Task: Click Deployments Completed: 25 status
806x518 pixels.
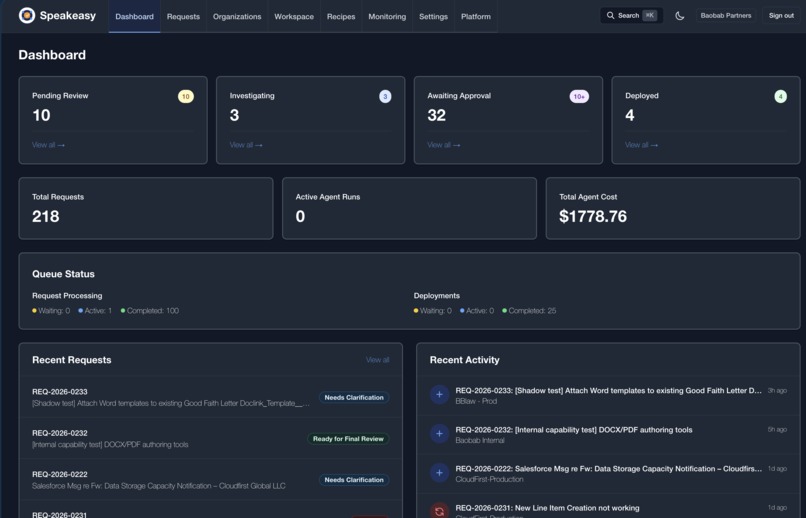Action: click(x=529, y=310)
